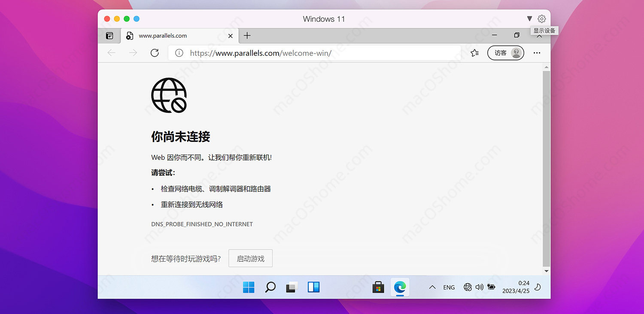Add this page to favorites with star icon
Screen dimensions: 644x314
coord(474,52)
